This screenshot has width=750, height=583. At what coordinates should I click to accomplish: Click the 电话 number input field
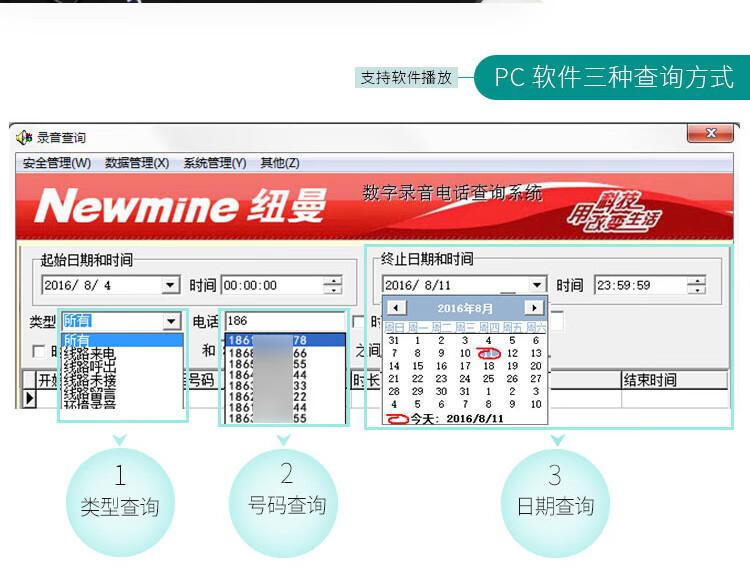tap(283, 321)
